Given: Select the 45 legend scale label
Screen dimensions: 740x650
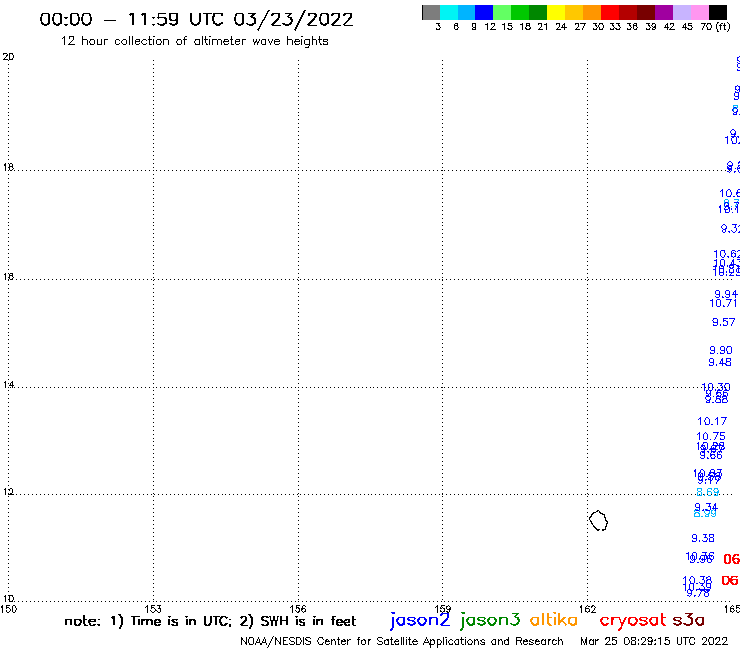Looking at the screenshot, I should [687, 27].
